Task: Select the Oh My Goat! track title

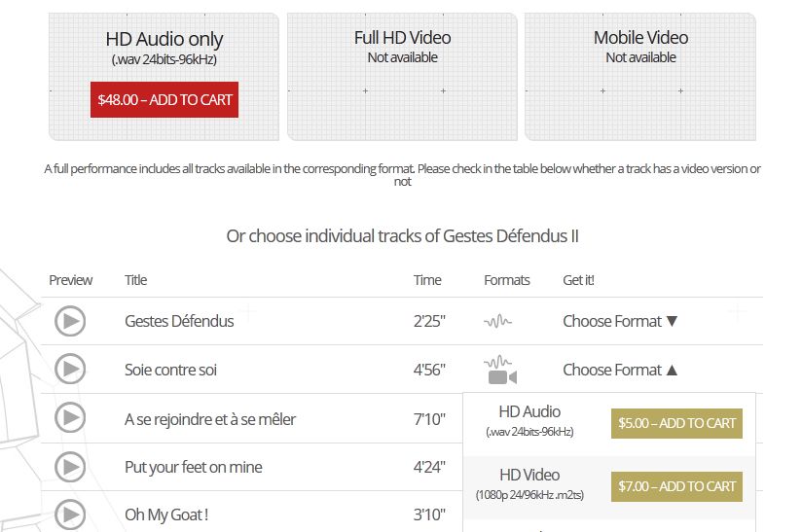Action: coord(166,514)
